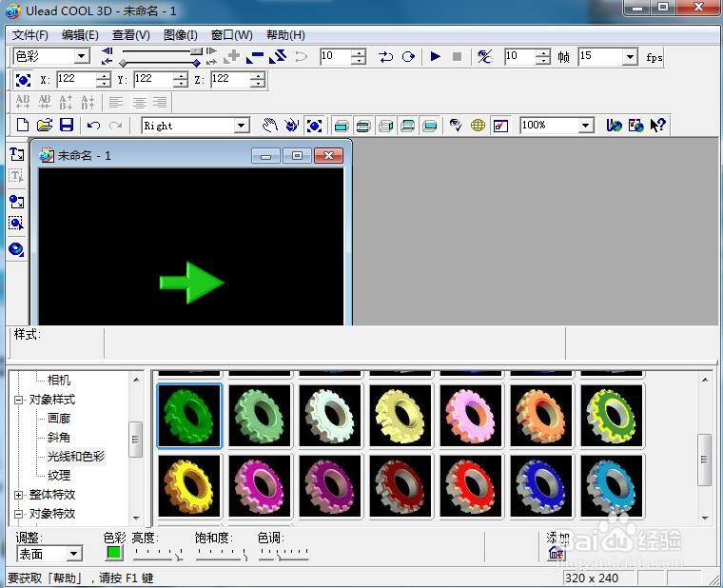Open the 15 fps frame rate dropdown
The height and width of the screenshot is (588, 723).
point(630,57)
